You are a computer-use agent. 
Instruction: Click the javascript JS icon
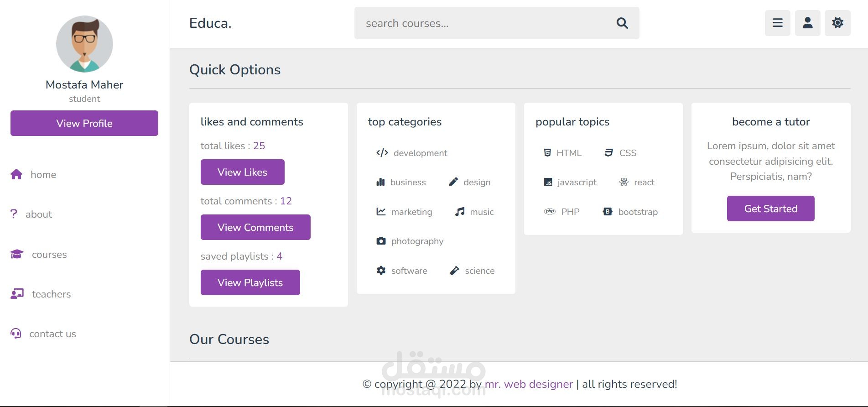coord(548,182)
